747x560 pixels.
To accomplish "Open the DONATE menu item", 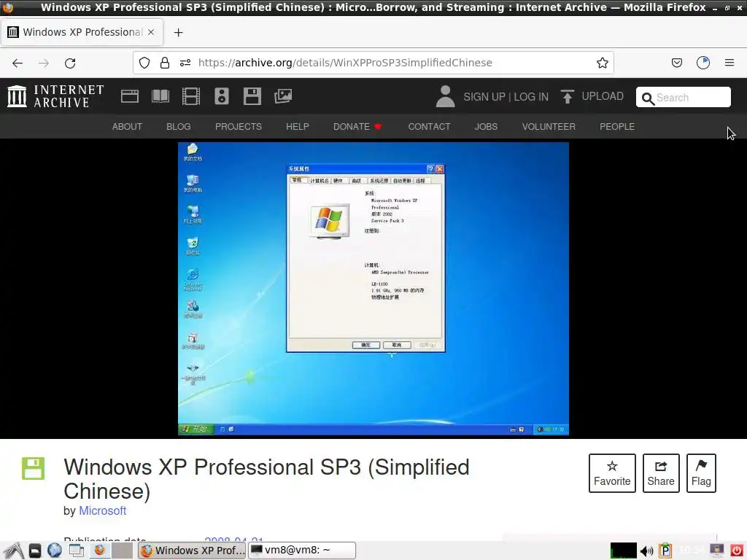I will coord(357,127).
